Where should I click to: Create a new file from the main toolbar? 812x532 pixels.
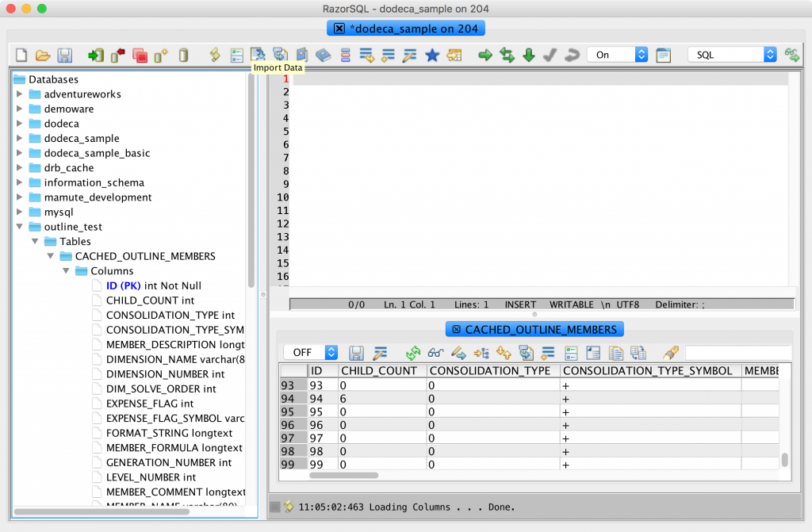[x=21, y=55]
